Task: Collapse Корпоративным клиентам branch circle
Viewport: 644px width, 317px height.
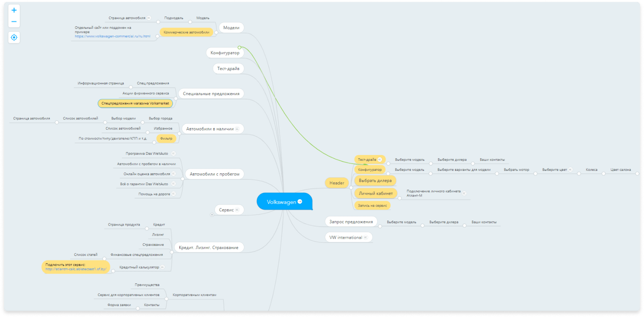Action: pyautogui.click(x=166, y=299)
